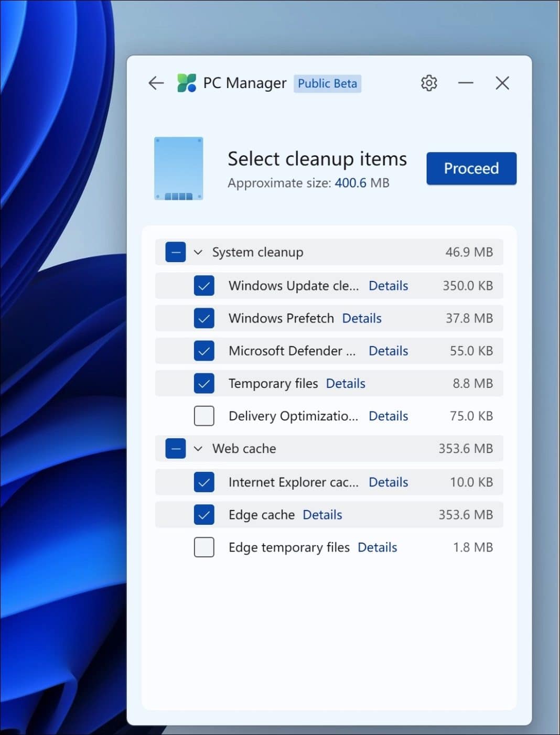Click the Public Beta badge
The width and height of the screenshot is (560, 735).
tap(327, 83)
